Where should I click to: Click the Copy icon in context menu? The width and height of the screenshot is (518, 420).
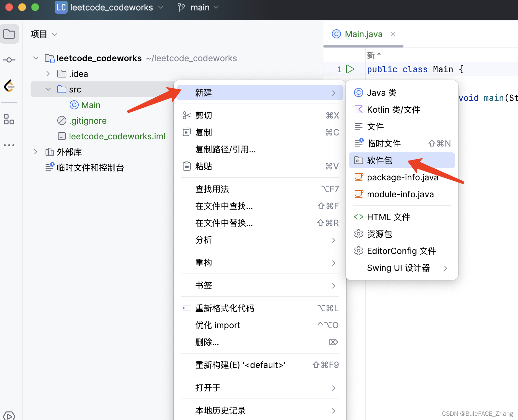click(186, 132)
